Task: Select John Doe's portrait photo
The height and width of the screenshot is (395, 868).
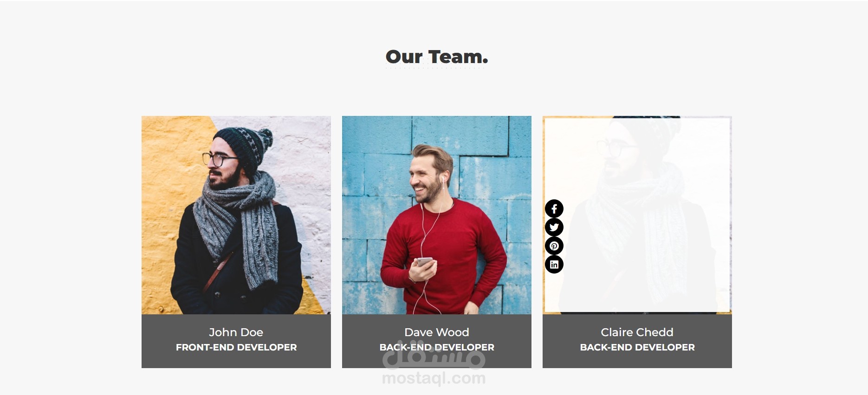Action: pos(236,215)
